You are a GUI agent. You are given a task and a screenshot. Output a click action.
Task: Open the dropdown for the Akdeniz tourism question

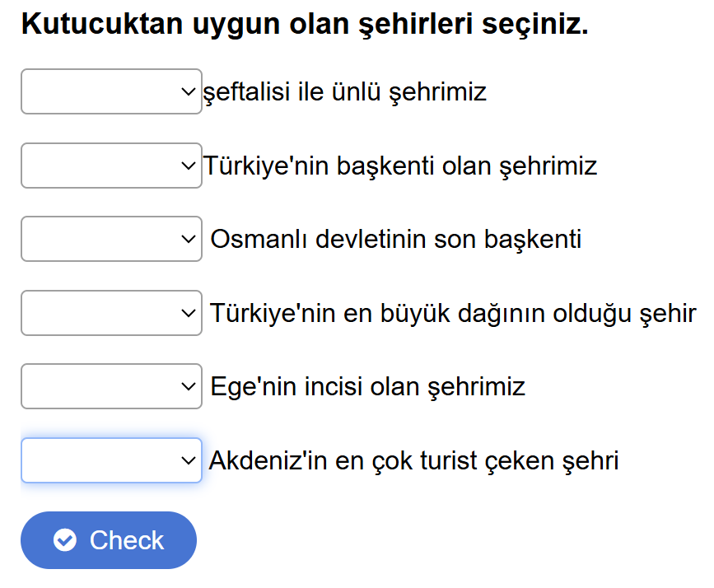tap(111, 460)
